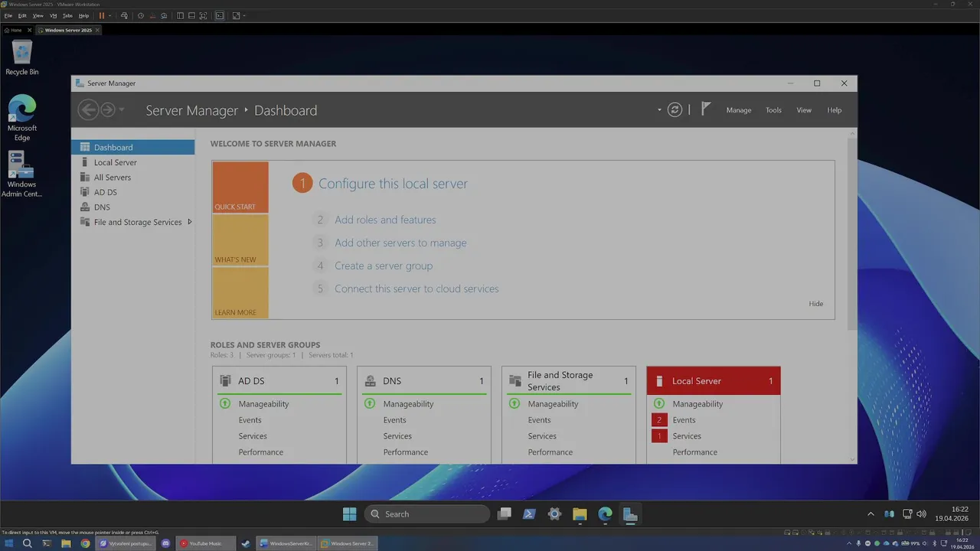Open VMware VM menu
Screen dimensions: 980x551
[x=54, y=15]
